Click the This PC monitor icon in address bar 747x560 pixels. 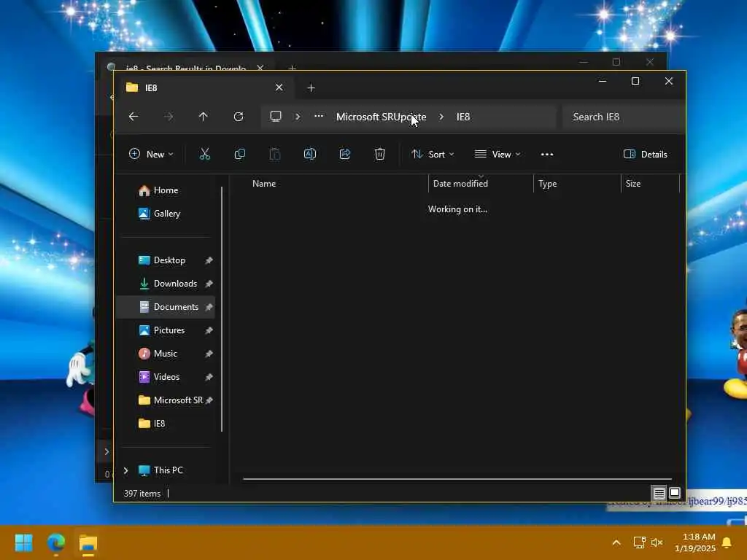point(275,117)
